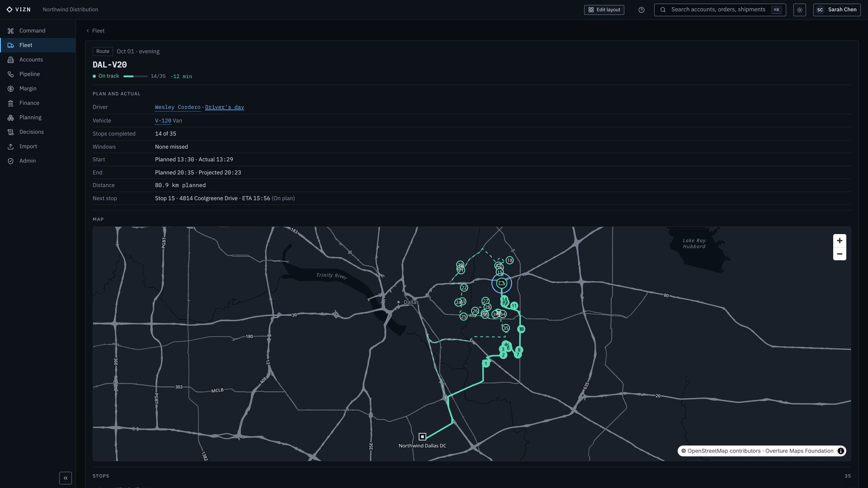Click the van location marker on map

click(501, 283)
